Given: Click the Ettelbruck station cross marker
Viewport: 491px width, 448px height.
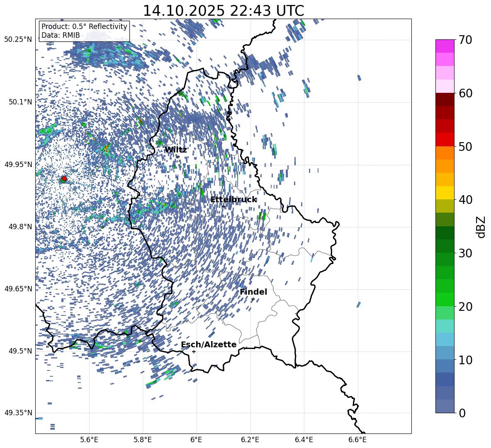Looking at the screenshot, I should coord(224,206).
